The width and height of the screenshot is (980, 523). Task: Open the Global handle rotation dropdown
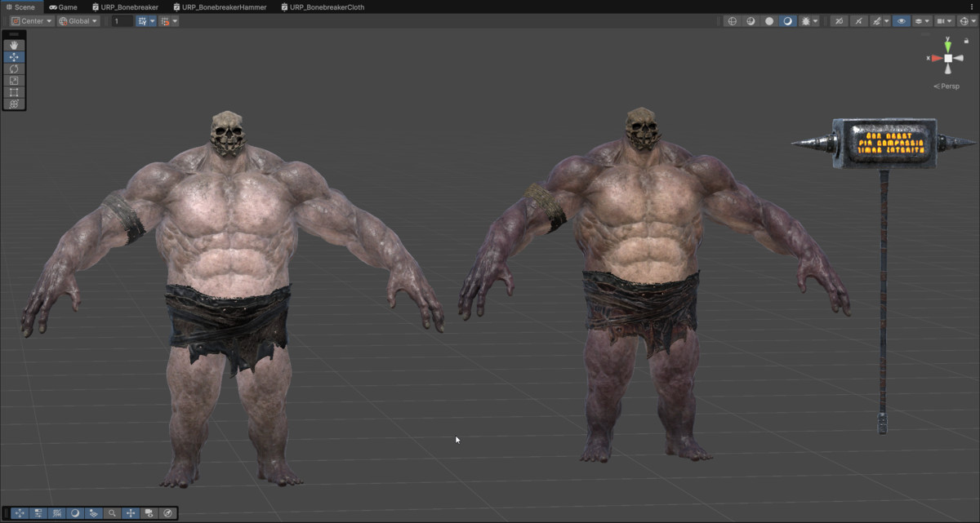coord(78,21)
